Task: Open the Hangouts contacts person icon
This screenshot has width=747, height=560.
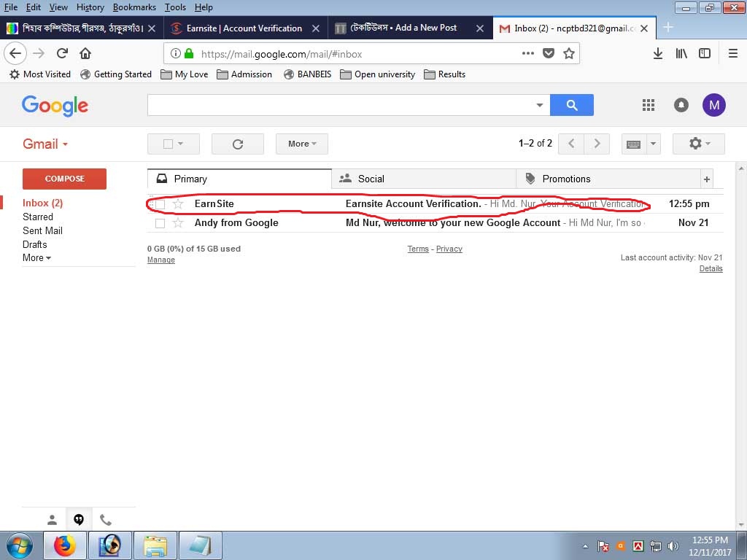Action: pyautogui.click(x=53, y=519)
